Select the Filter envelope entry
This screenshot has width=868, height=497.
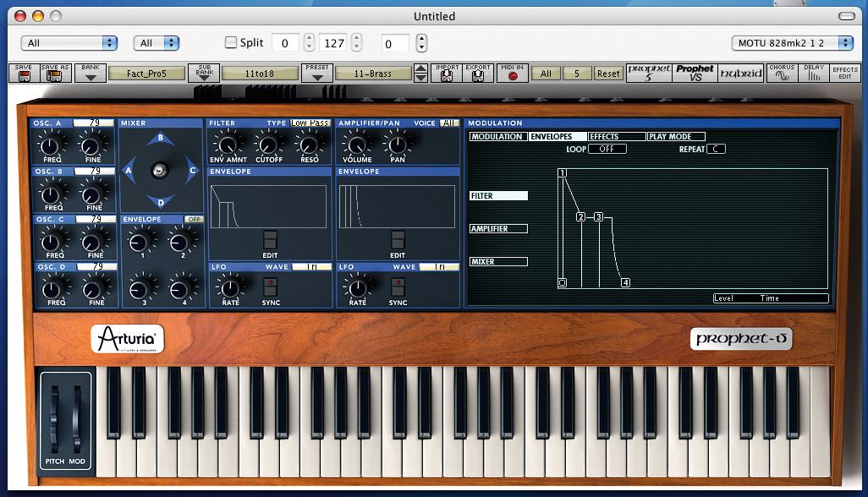pos(498,196)
